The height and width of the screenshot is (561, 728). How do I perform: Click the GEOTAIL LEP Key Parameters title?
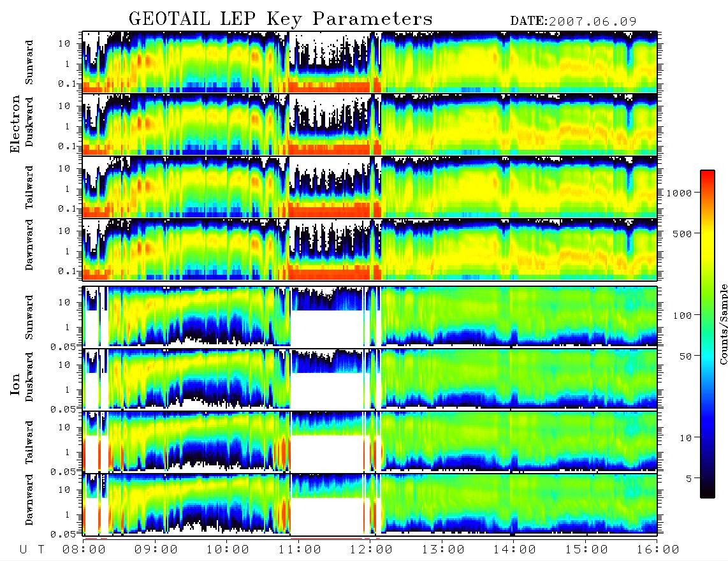[280, 19]
